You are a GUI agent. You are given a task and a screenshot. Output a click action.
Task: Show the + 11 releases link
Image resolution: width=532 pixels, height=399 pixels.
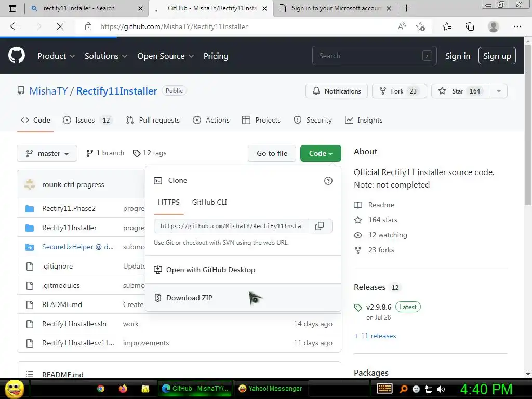(x=375, y=336)
